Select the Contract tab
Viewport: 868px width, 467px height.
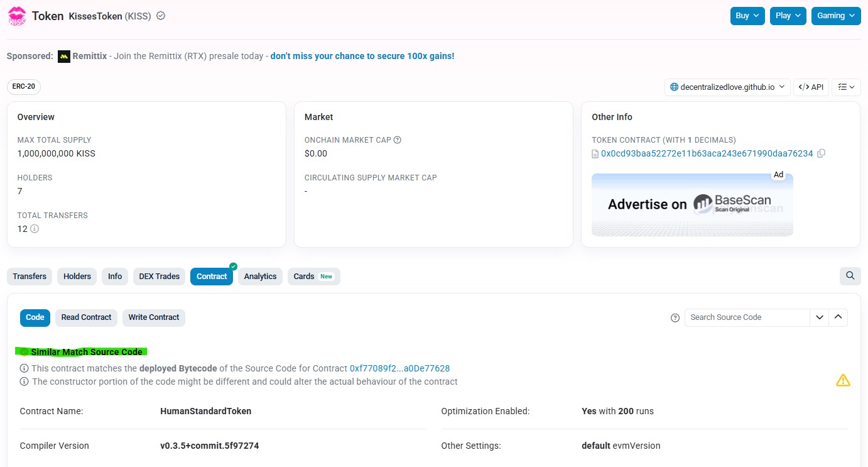point(212,277)
